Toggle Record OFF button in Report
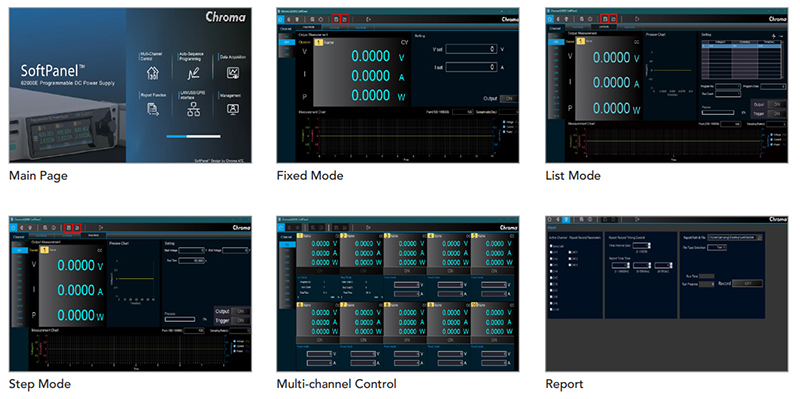800x399 pixels. click(x=747, y=283)
